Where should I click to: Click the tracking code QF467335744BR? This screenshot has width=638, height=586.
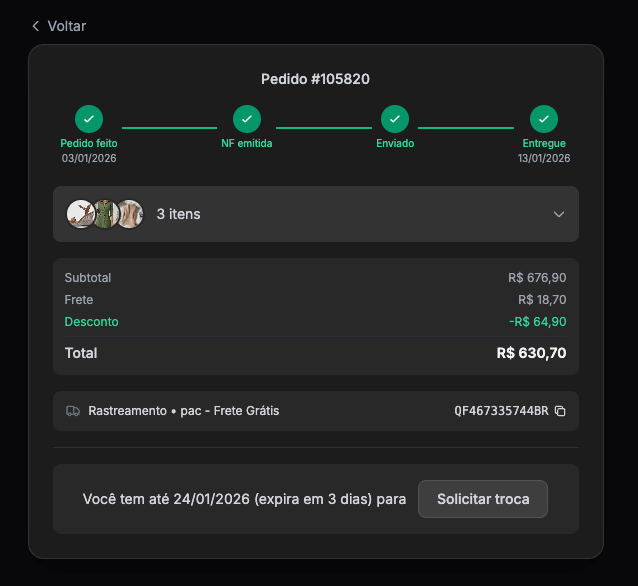pyautogui.click(x=501, y=411)
